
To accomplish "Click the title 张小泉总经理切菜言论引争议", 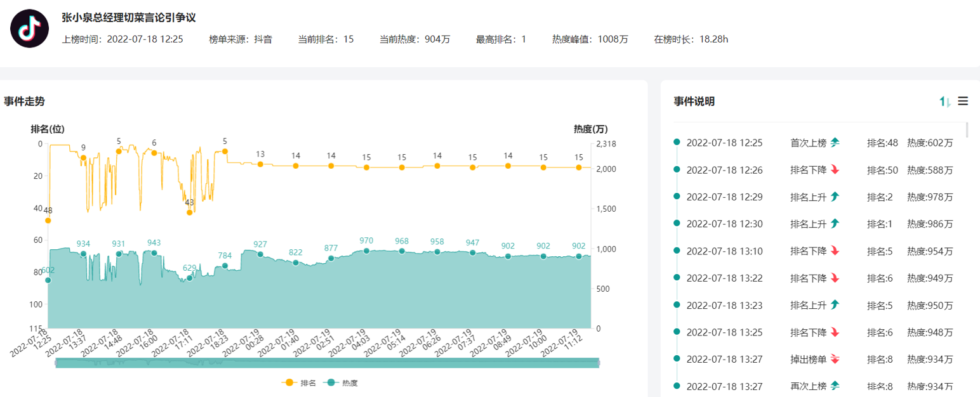I will coord(128,18).
